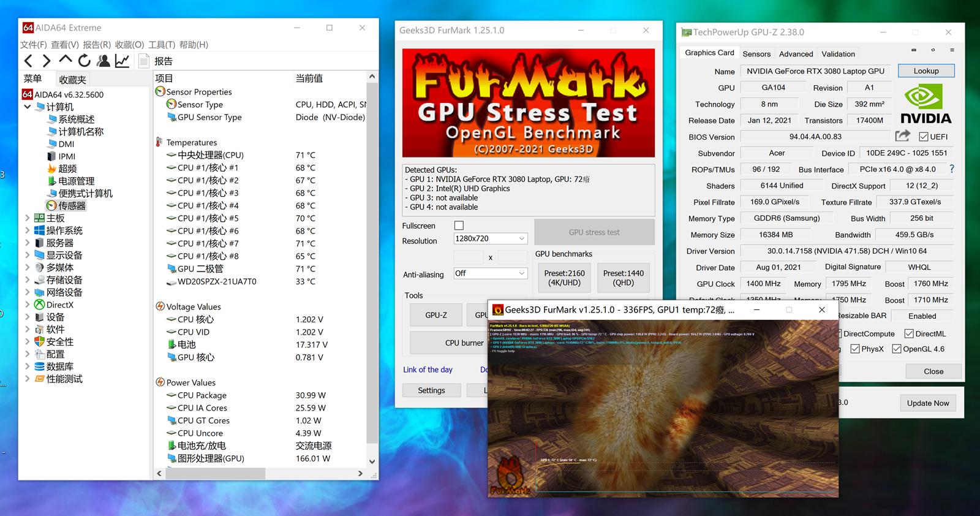The image size is (980, 516).
Task: Switch to GPU-Z Sensors tab
Action: coord(756,54)
